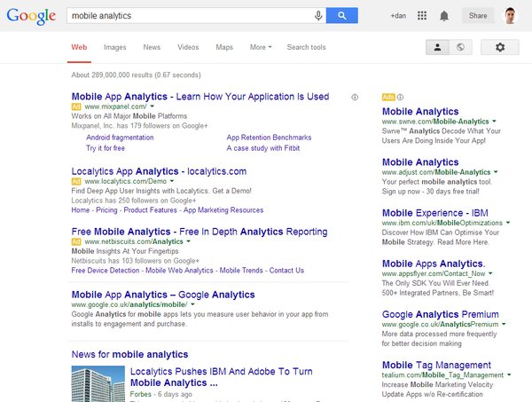This screenshot has width=532, height=402.
Task: Open Mobile Web Analytics sitelink
Action: (x=179, y=271)
